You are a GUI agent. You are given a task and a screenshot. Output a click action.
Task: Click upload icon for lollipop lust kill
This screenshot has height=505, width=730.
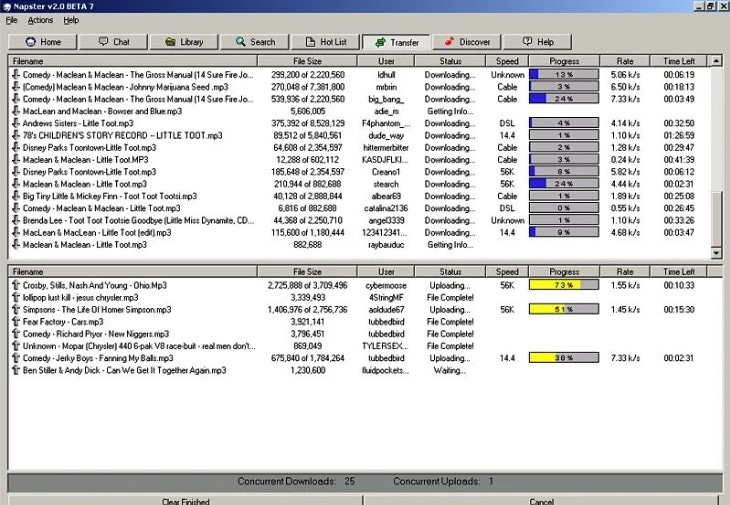click(16, 297)
